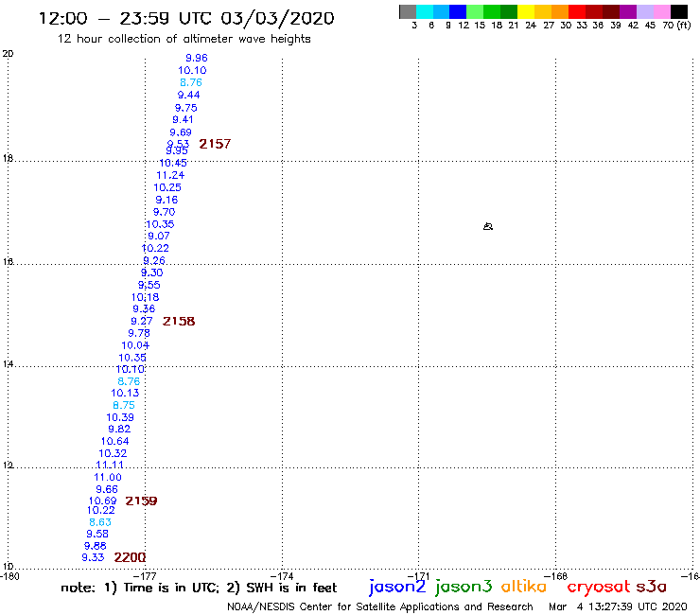
Task: Click the 11.00 wave height value
Action: (x=108, y=477)
